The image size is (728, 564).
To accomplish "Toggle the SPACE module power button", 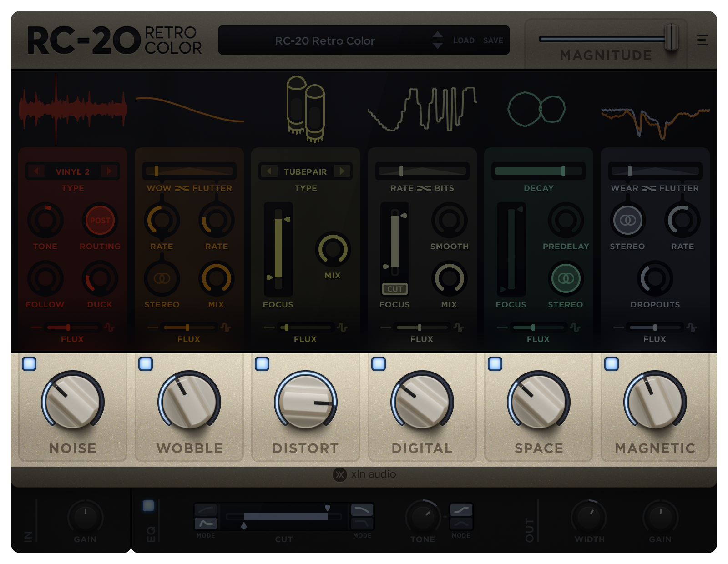I will click(x=495, y=364).
